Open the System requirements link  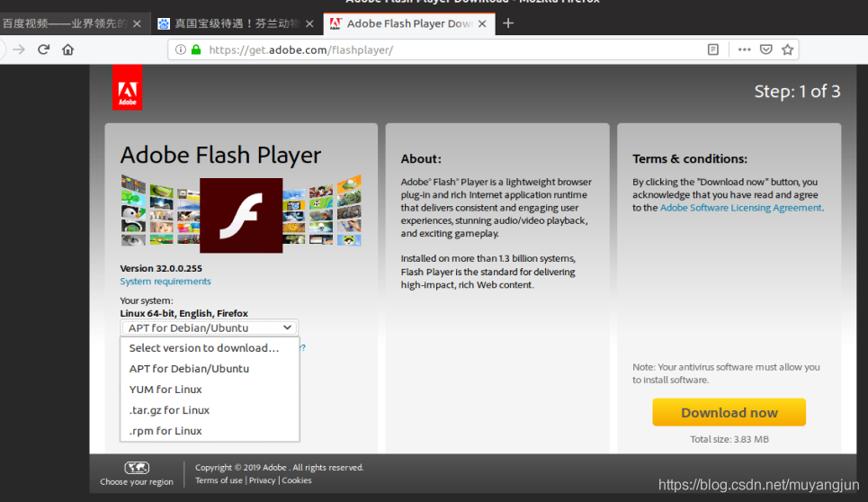point(166,282)
